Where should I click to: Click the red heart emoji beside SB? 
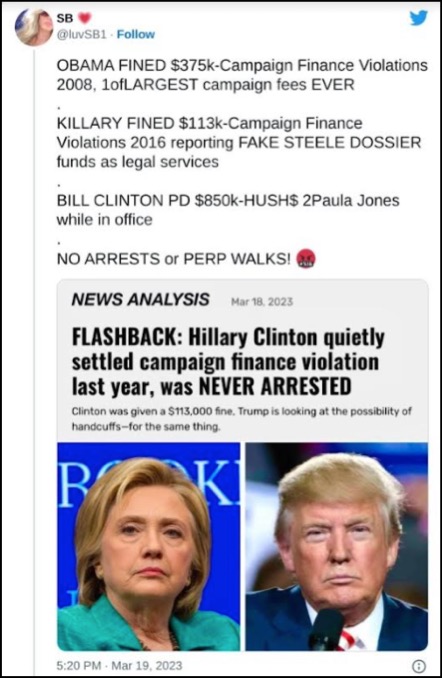click(85, 18)
